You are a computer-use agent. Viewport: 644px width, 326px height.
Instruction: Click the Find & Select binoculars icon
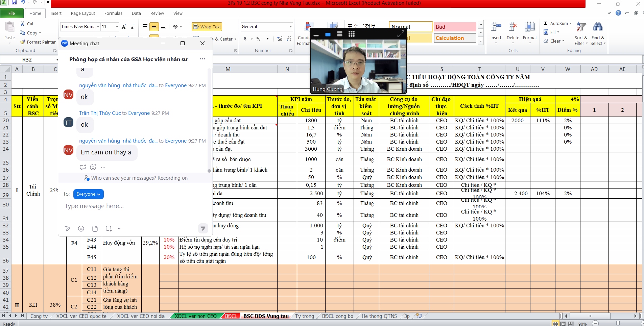tap(598, 27)
